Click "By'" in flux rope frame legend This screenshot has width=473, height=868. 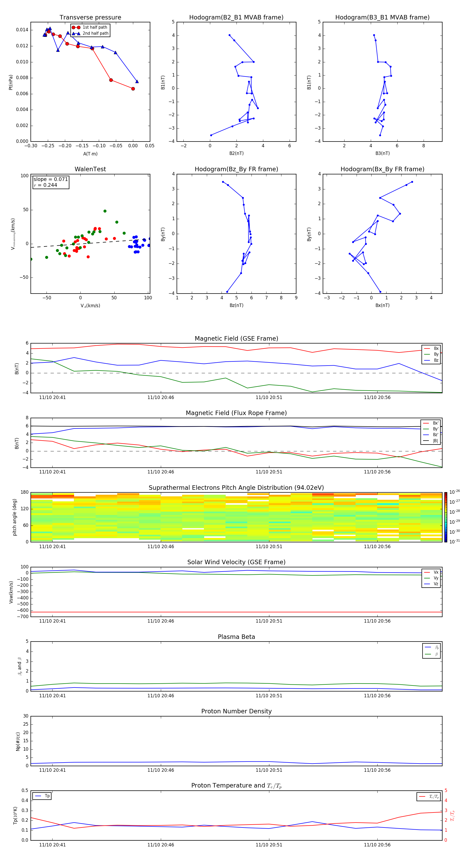click(431, 429)
